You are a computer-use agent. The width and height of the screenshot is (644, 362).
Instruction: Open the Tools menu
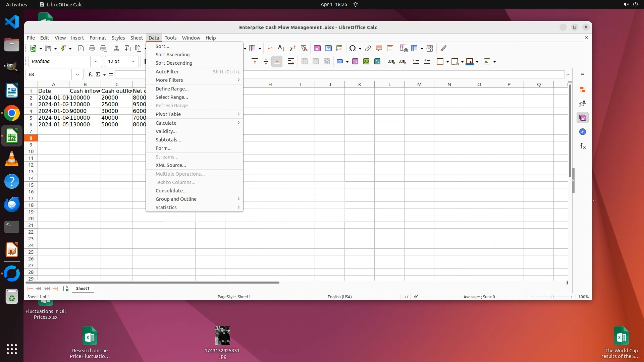click(x=170, y=38)
